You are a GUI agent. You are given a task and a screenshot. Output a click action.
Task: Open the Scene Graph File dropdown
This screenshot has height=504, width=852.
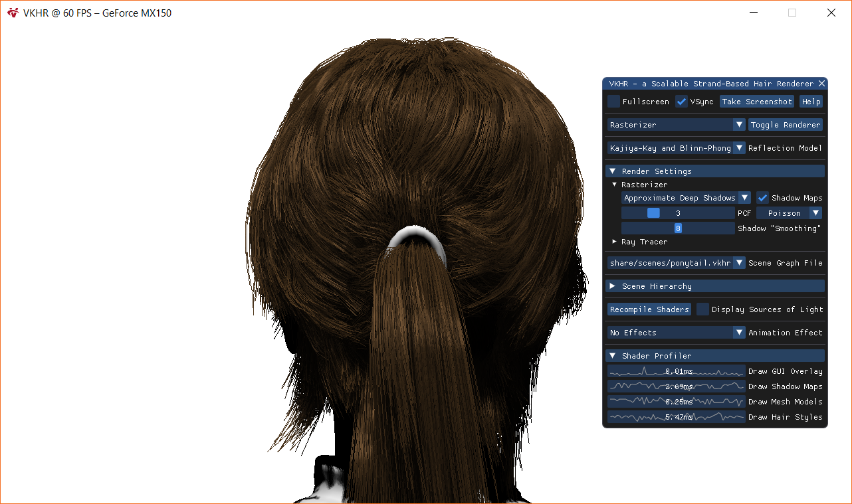click(x=739, y=263)
